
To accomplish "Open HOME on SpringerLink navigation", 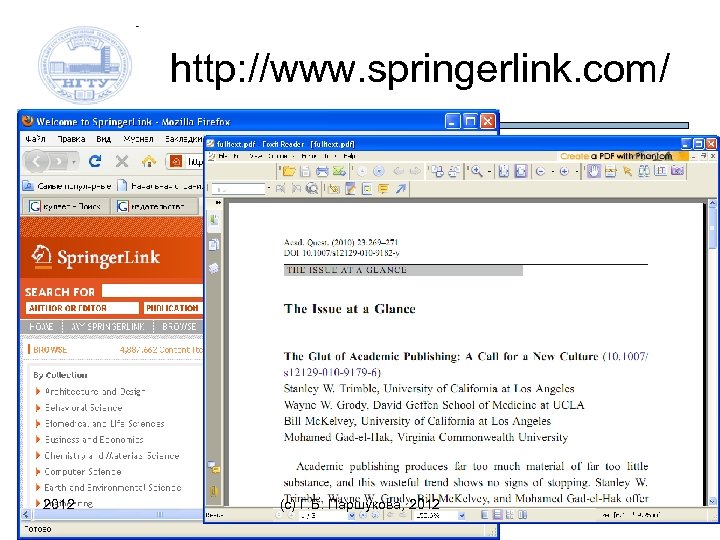I will 41,326.
